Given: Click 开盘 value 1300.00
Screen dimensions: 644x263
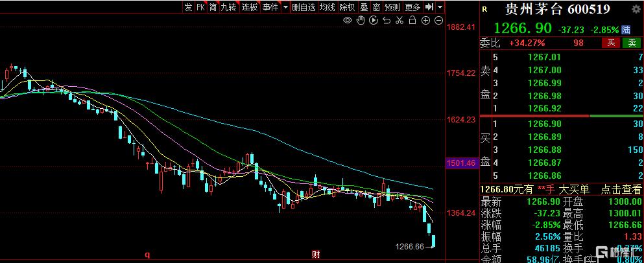Looking at the screenshot, I should click(x=625, y=202).
